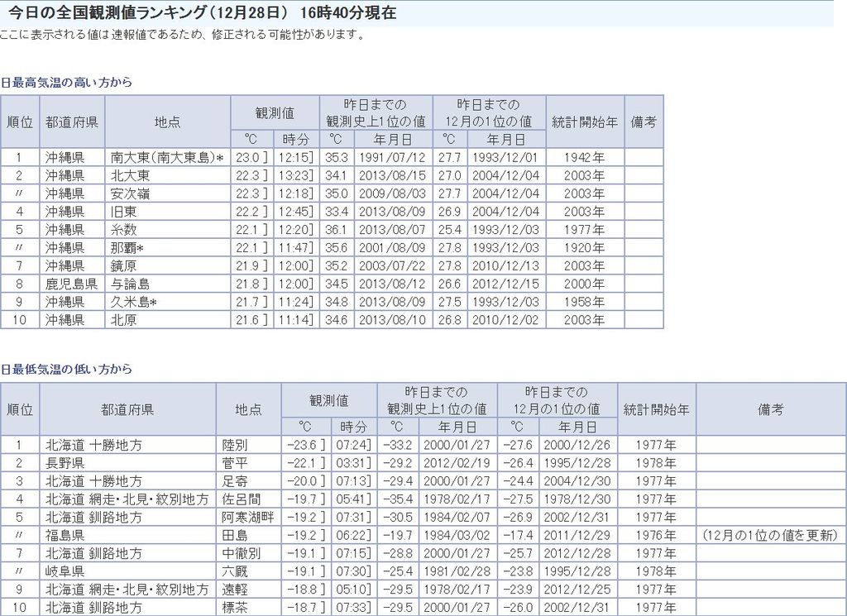Screen dimensions: 847x616
Task: Click the 陸別 location in low-temperature table
Action: tap(235, 445)
